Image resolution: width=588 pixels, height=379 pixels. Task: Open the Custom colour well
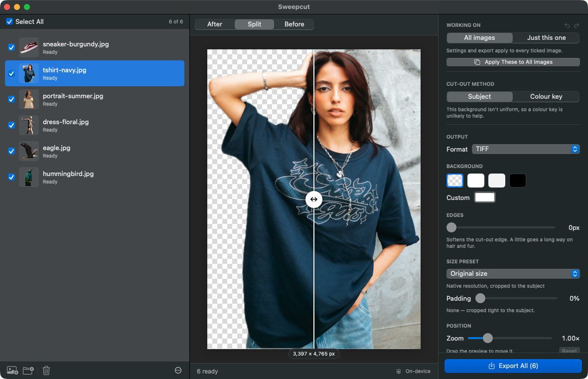tap(485, 197)
